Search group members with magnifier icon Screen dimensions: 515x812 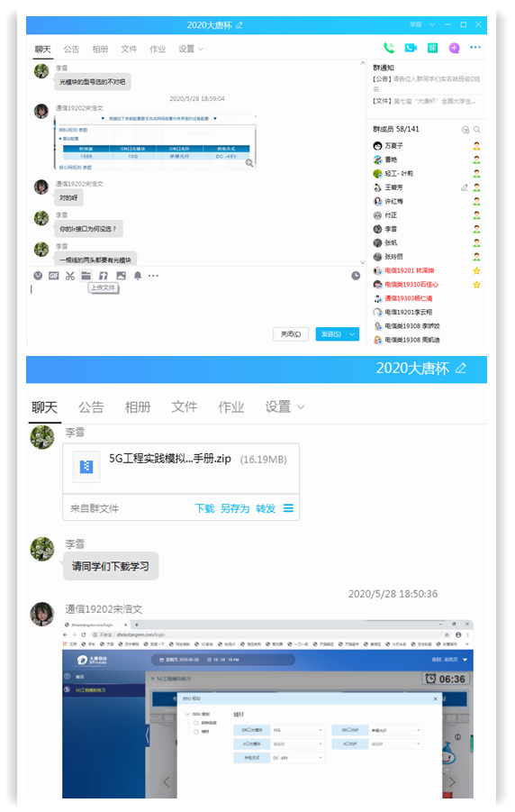click(476, 130)
